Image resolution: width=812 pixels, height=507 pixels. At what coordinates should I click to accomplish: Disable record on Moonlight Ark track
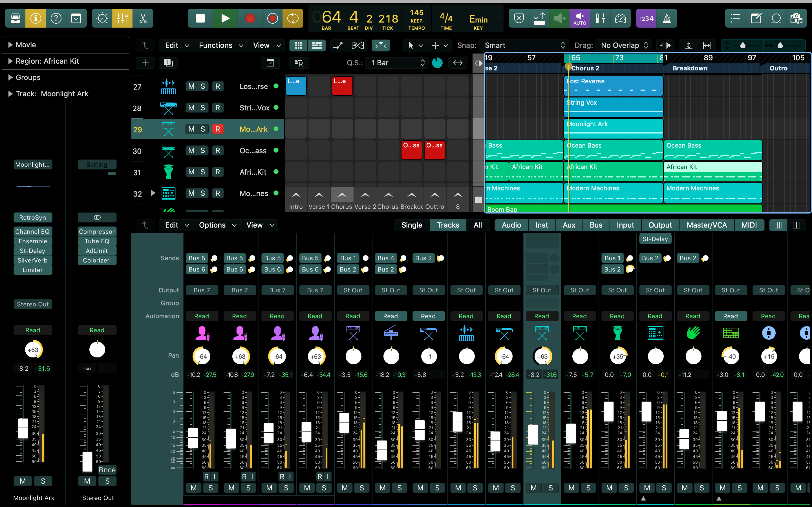coord(217,129)
